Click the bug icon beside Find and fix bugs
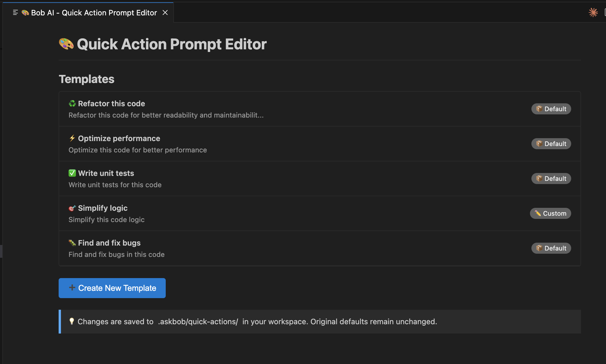This screenshot has width=606, height=364. pyautogui.click(x=72, y=243)
